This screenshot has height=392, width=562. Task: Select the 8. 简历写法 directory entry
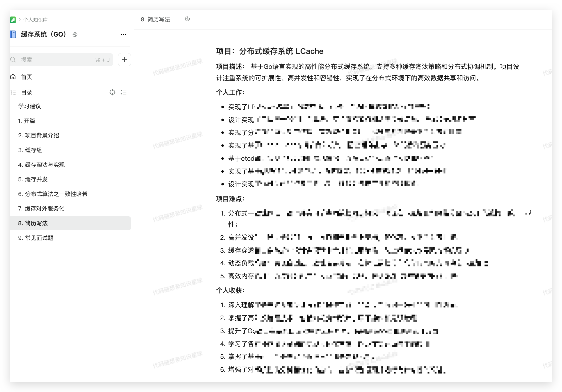71,223
